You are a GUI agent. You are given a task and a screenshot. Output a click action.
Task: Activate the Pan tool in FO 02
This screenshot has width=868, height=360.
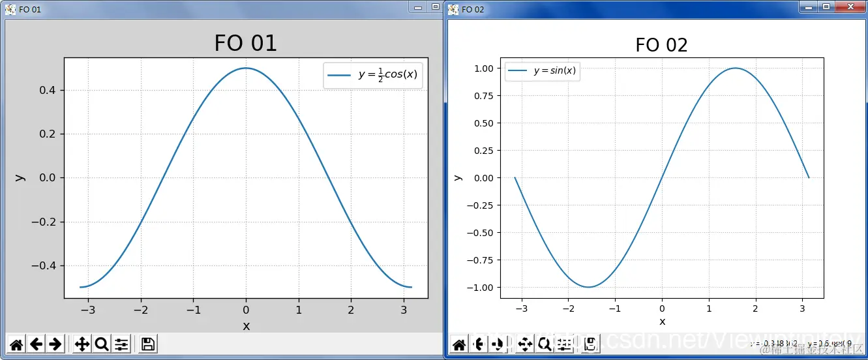(x=524, y=344)
